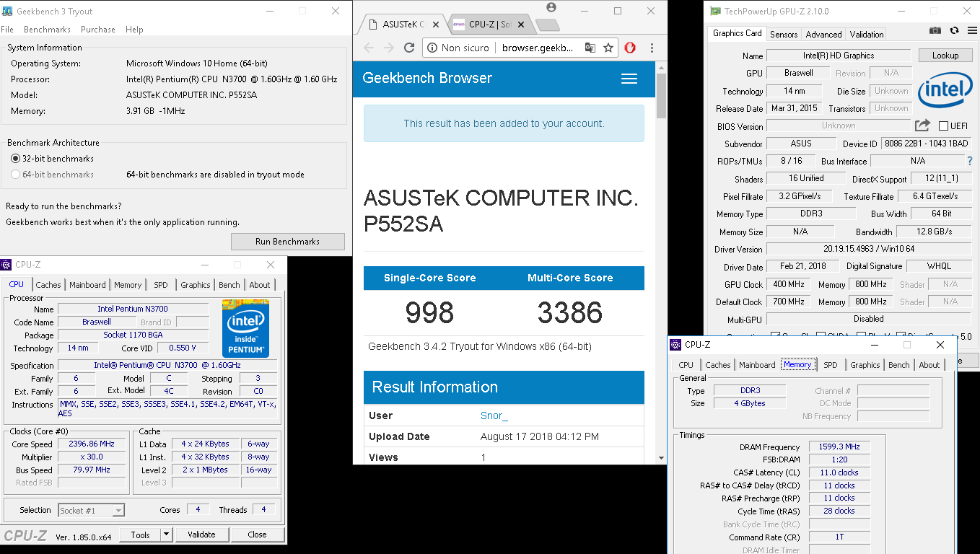Viewport: 980px width, 554px height.
Task: Click the DRAM Frequency value 1599.3 MHz
Action: click(839, 447)
